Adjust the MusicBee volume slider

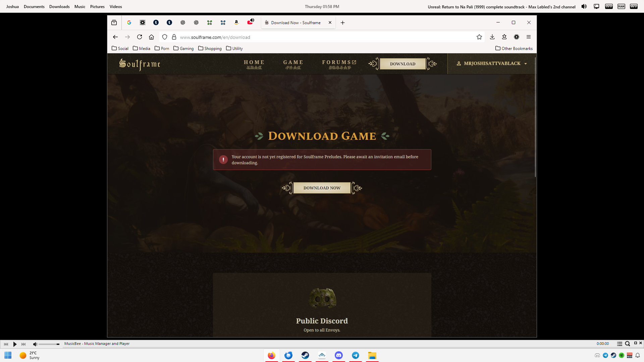point(49,344)
